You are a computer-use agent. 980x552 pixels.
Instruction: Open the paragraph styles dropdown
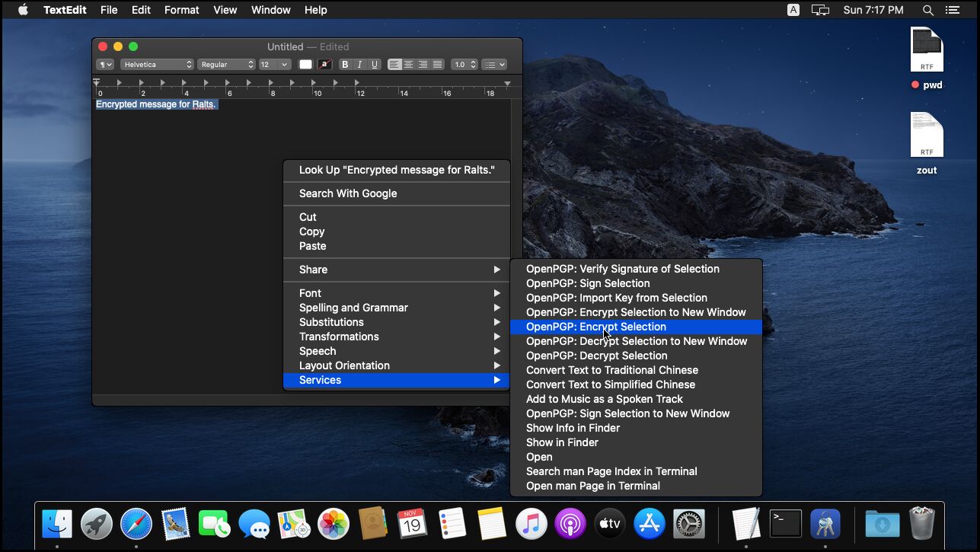point(105,65)
